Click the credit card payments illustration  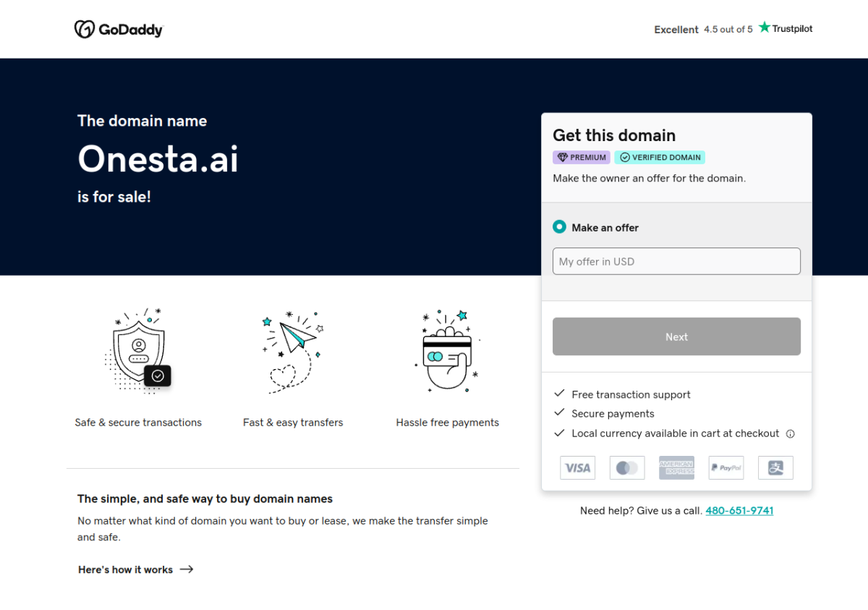coord(447,351)
